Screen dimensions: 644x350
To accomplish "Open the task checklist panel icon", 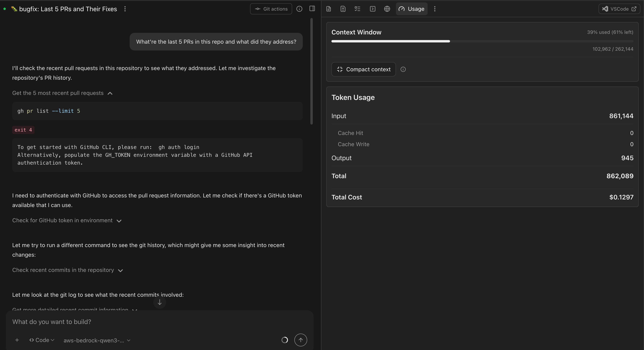I will (357, 9).
